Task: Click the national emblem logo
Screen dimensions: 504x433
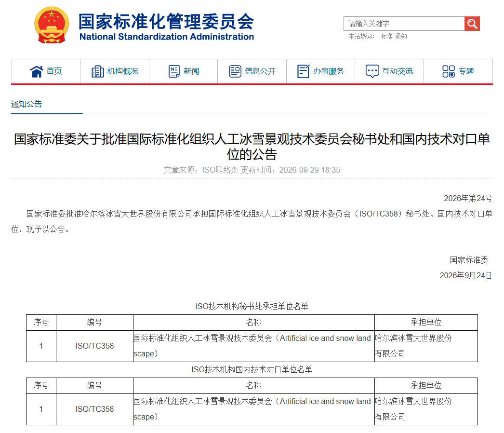Action: pos(52,26)
